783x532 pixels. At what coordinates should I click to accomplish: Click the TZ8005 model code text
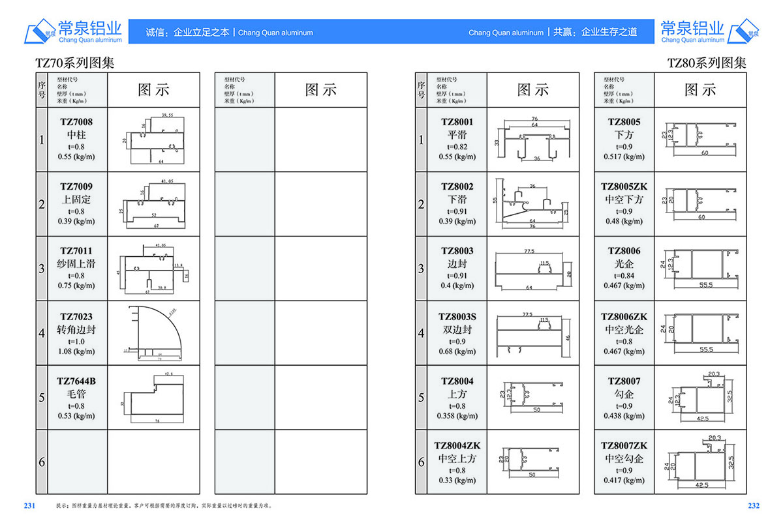(x=624, y=122)
